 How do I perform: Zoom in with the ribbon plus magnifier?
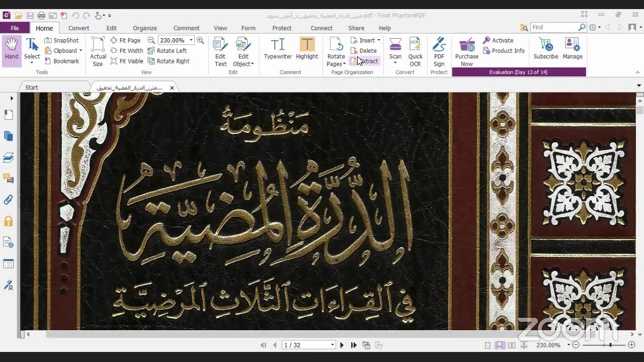click(x=200, y=40)
